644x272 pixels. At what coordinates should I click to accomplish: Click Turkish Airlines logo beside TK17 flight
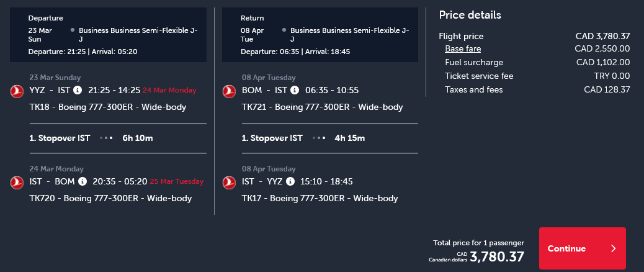pyautogui.click(x=229, y=183)
